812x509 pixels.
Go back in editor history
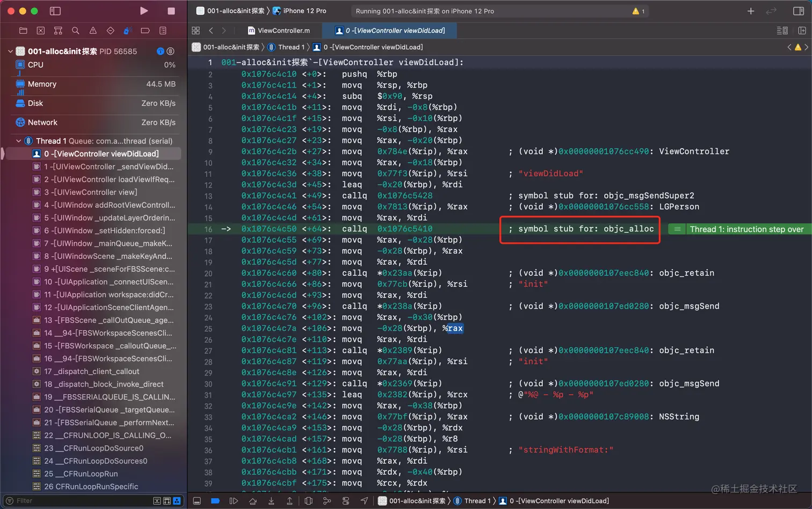211,31
